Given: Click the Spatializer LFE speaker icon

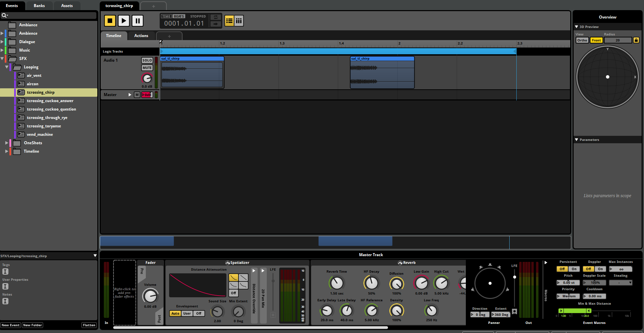Looking at the screenshot, I should click(x=273, y=315).
